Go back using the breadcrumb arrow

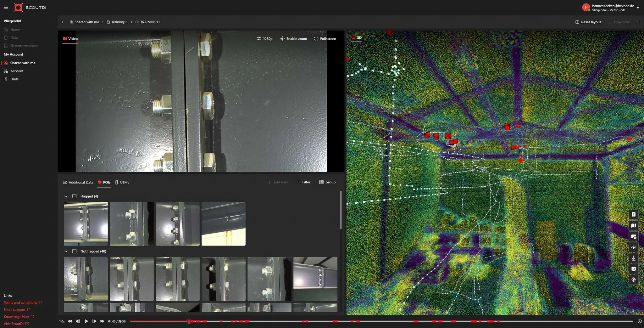[x=63, y=22]
